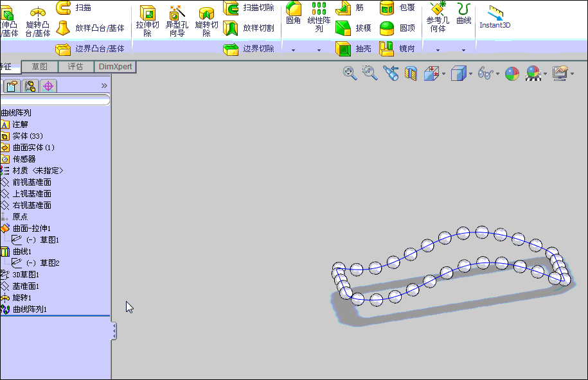Open the Curves (曲线) tool
The height and width of the screenshot is (380, 588).
coord(463,13)
